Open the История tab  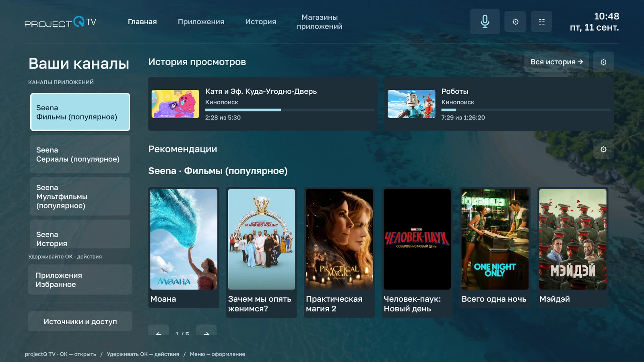click(260, 22)
